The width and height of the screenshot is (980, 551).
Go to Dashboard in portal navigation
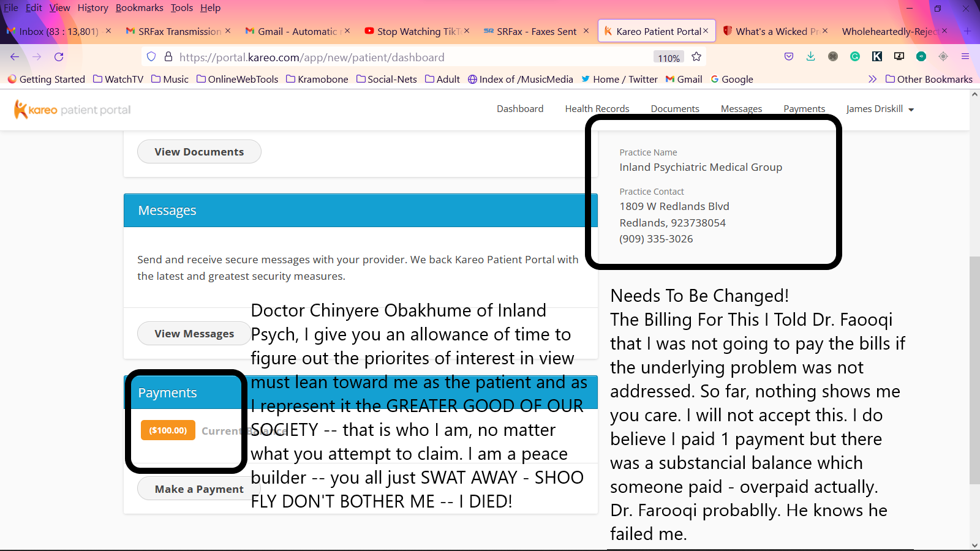[x=520, y=109]
